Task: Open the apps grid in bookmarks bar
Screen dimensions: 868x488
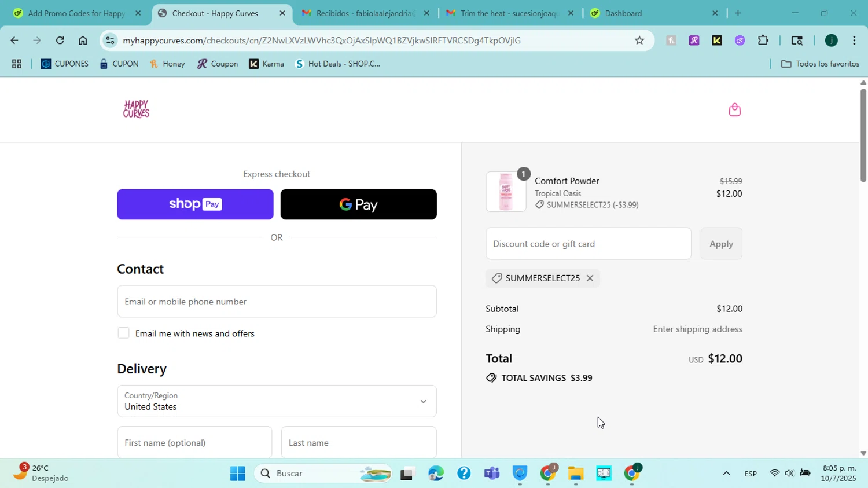Action: (17, 64)
